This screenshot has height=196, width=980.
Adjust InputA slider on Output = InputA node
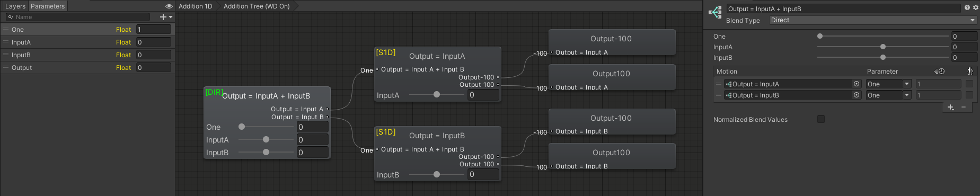(x=436, y=95)
